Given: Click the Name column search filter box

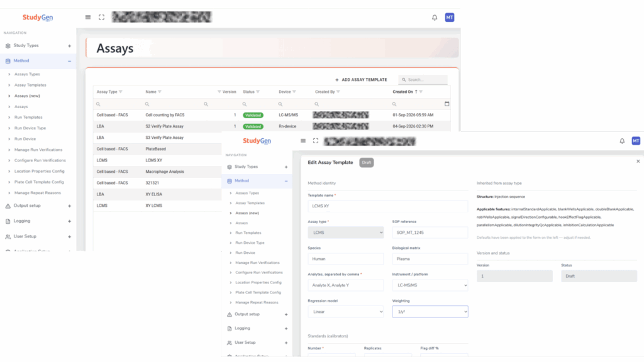Looking at the screenshot, I should click(x=172, y=104).
